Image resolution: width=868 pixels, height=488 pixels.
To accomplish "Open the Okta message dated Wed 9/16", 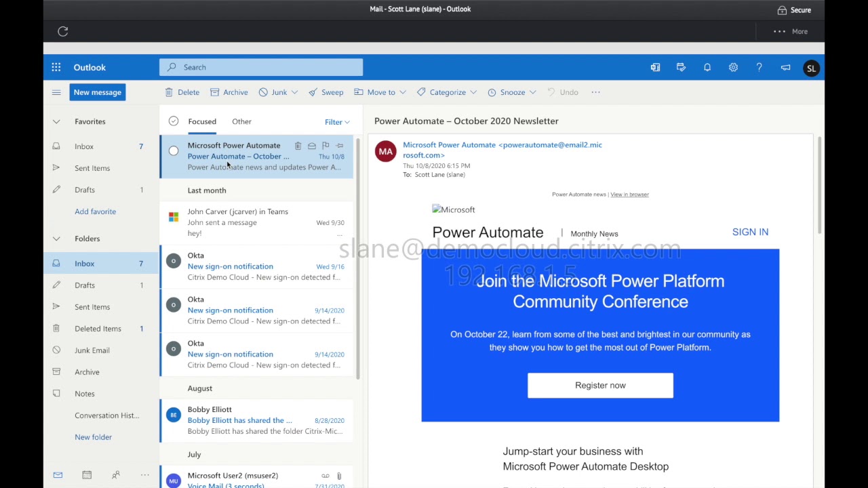I will (258, 266).
